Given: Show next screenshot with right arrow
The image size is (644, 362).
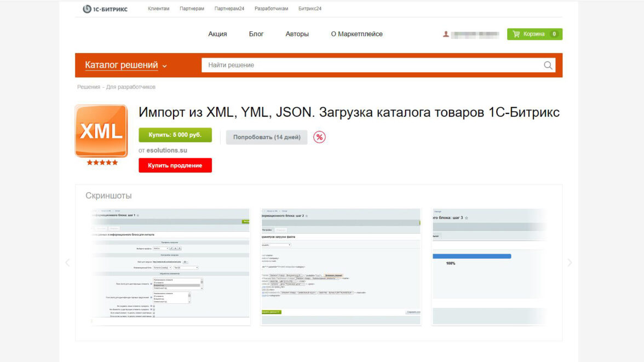Looking at the screenshot, I should point(570,262).
